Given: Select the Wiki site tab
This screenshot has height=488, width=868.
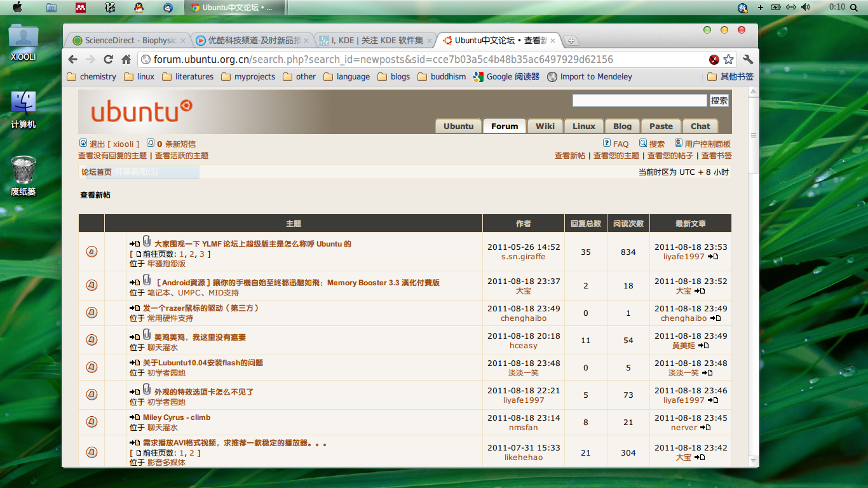Looking at the screenshot, I should 545,126.
